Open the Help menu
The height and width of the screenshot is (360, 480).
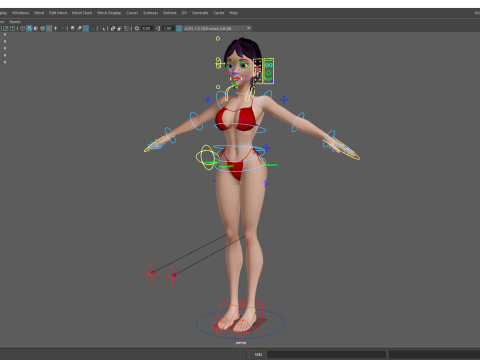(x=233, y=13)
